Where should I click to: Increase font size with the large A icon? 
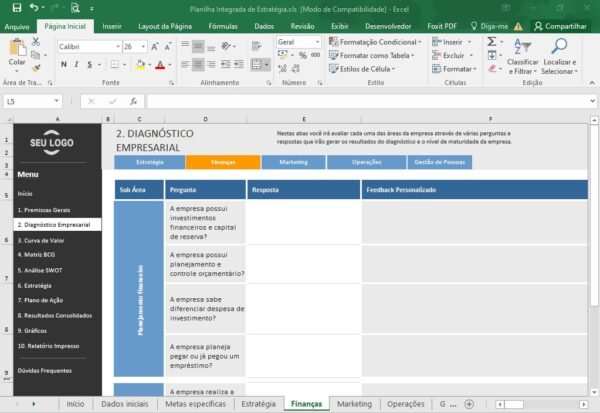coord(155,47)
